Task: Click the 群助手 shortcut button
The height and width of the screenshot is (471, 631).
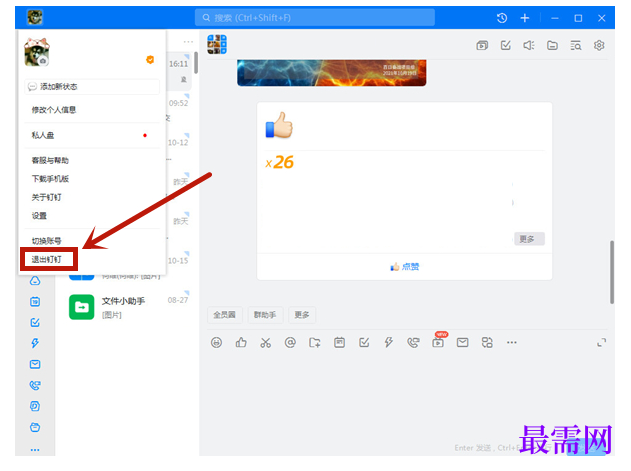Action: 265,315
